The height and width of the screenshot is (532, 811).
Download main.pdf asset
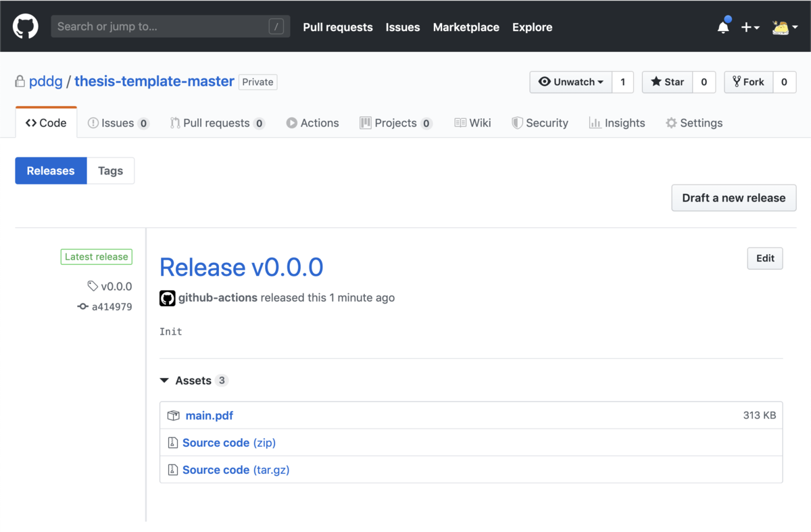(x=210, y=415)
